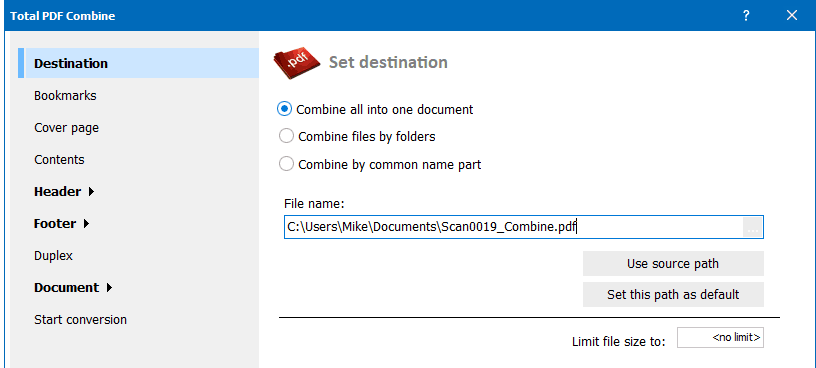
Task: Select the Destination sidebar item
Action: pyautogui.click(x=138, y=64)
